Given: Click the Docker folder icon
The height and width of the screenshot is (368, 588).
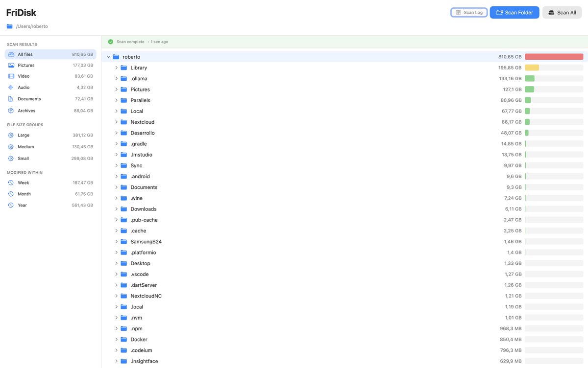Looking at the screenshot, I should [124, 339].
